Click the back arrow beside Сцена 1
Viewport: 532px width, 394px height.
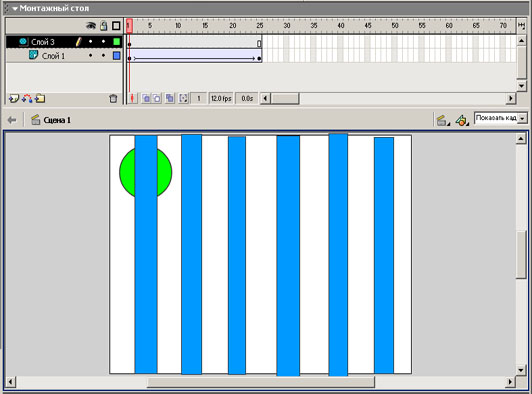pyautogui.click(x=12, y=120)
